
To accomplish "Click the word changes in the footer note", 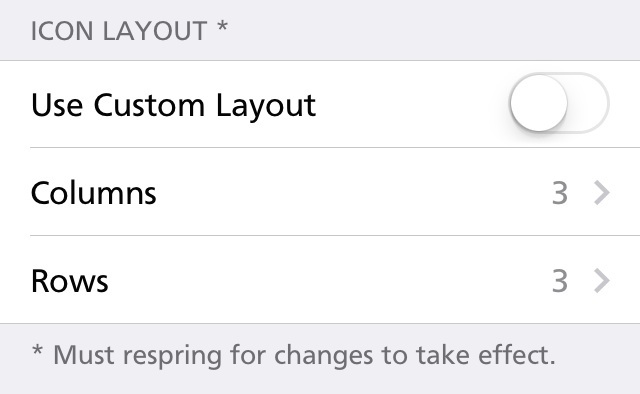I will click(324, 355).
